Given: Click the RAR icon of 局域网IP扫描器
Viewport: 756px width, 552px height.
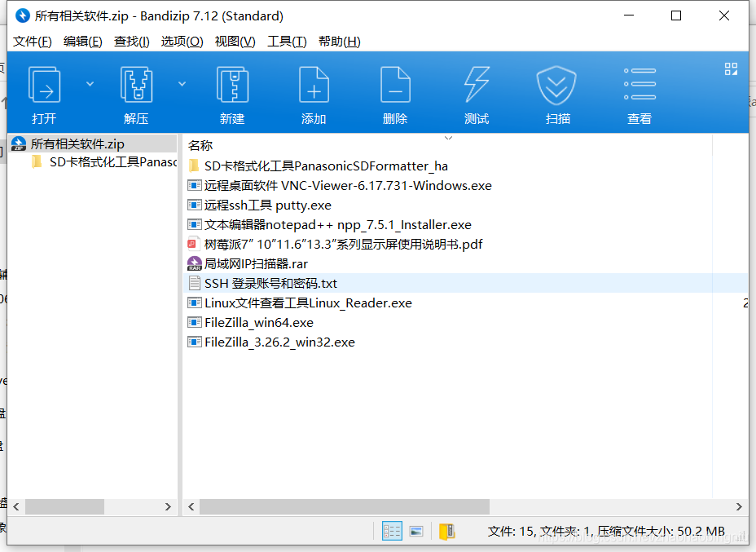Looking at the screenshot, I should click(x=194, y=263).
